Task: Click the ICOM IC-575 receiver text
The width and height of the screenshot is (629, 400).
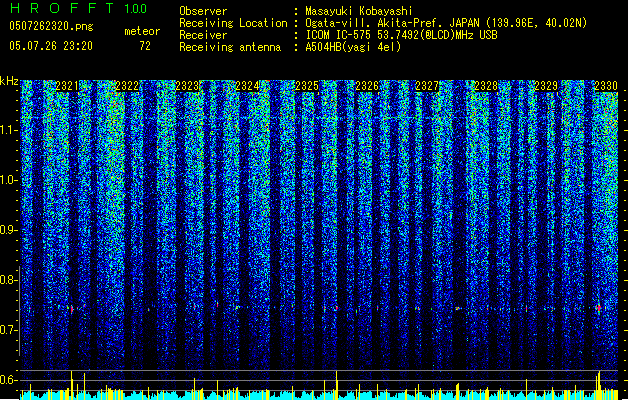Action: pyautogui.click(x=401, y=35)
